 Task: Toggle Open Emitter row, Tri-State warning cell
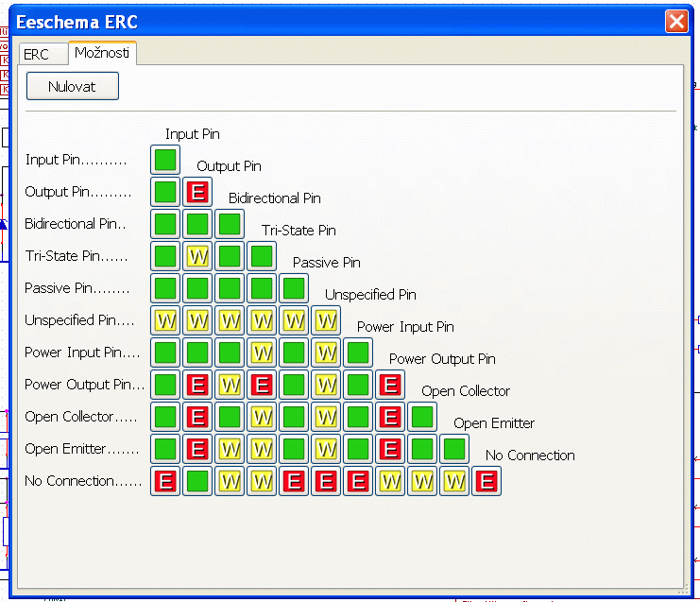tap(262, 449)
